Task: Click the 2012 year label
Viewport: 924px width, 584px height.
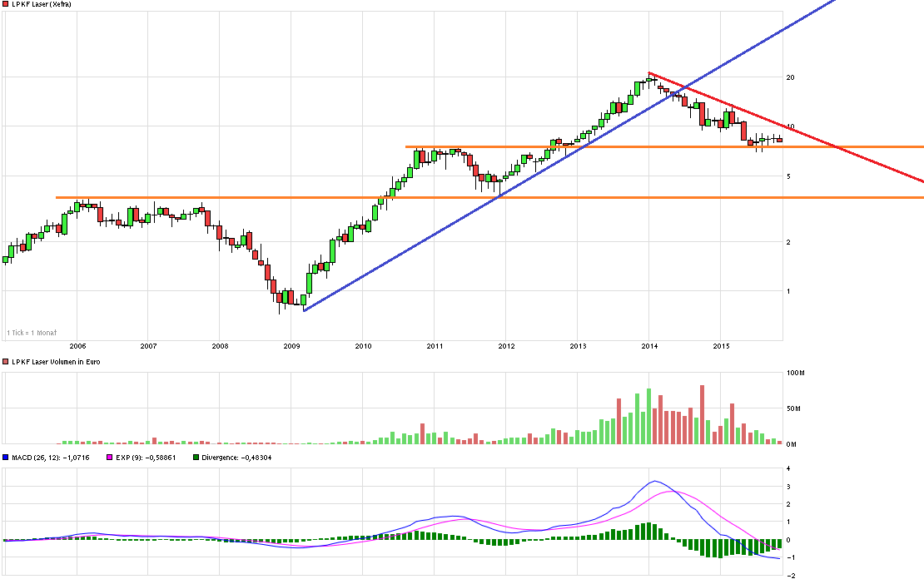Action: (506, 346)
